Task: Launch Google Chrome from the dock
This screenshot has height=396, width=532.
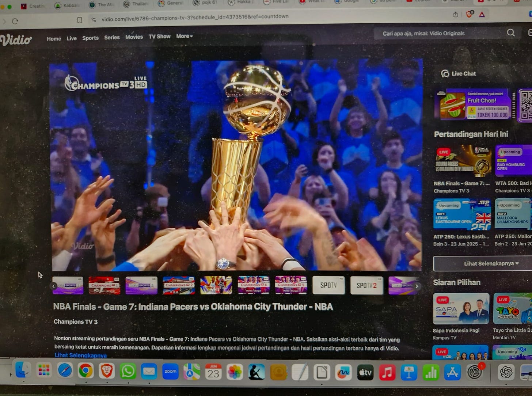Action: click(x=85, y=371)
